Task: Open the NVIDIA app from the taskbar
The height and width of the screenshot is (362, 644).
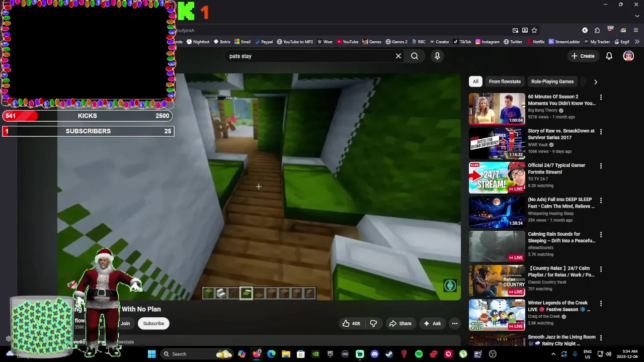Action: point(315,354)
